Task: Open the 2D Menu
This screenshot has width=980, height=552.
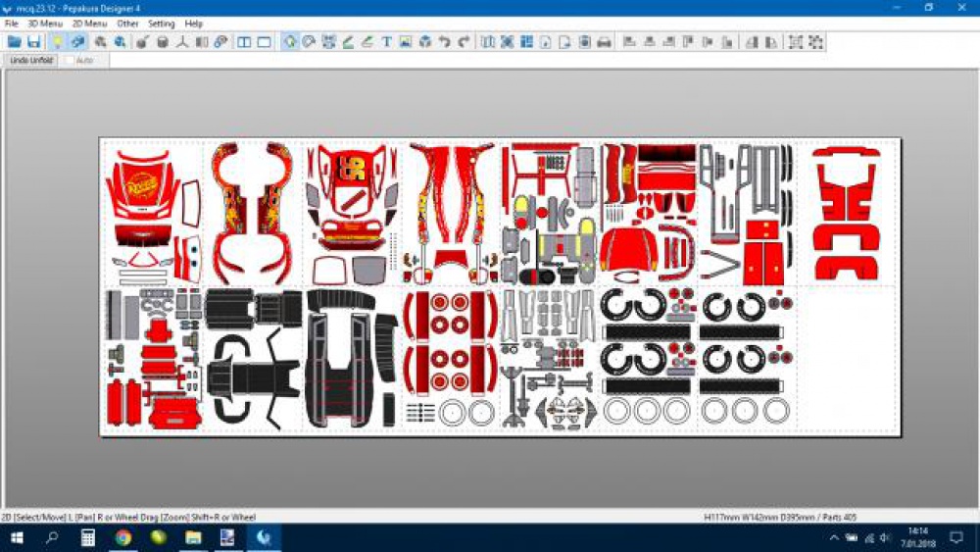Action: (x=89, y=24)
